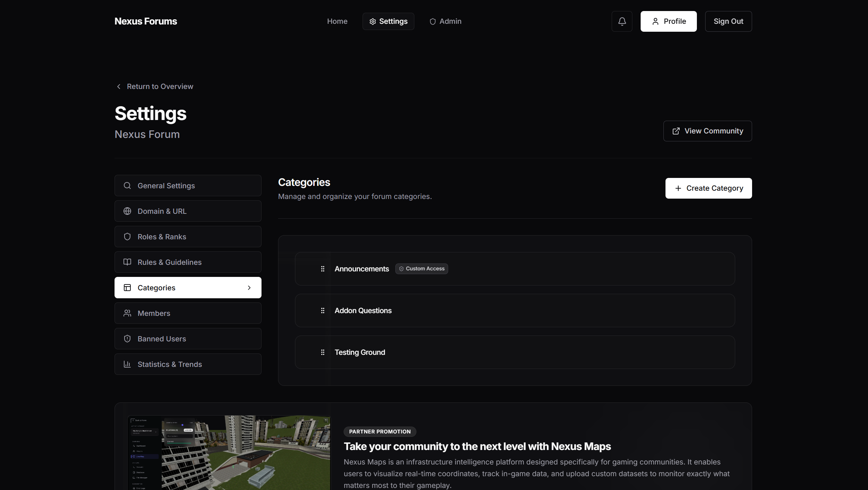Click the Nexus Maps promotion headline
Screen dimensions: 868x490
(x=477, y=447)
